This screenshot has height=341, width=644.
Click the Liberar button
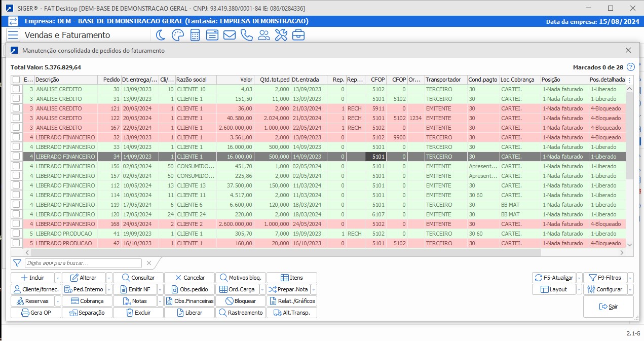(x=190, y=313)
